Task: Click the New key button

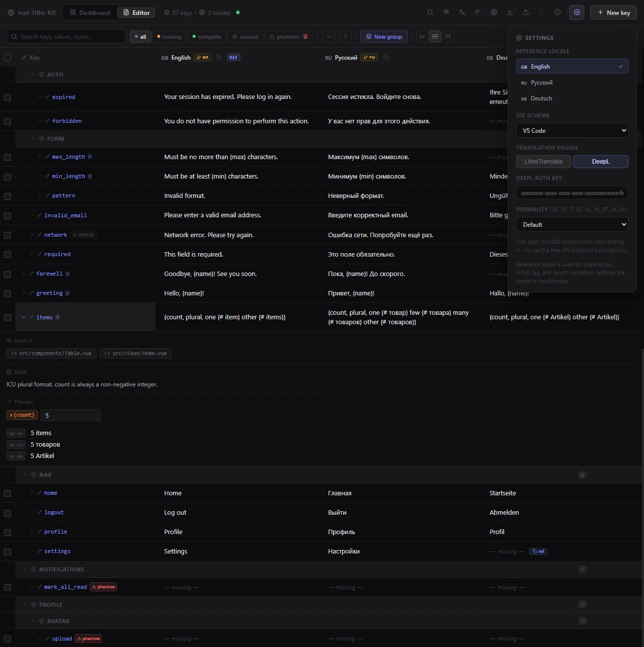Action: tap(614, 12)
